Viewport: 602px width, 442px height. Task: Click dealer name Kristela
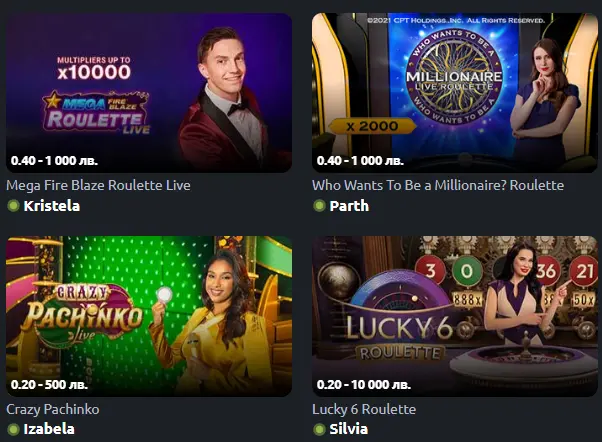[52, 206]
